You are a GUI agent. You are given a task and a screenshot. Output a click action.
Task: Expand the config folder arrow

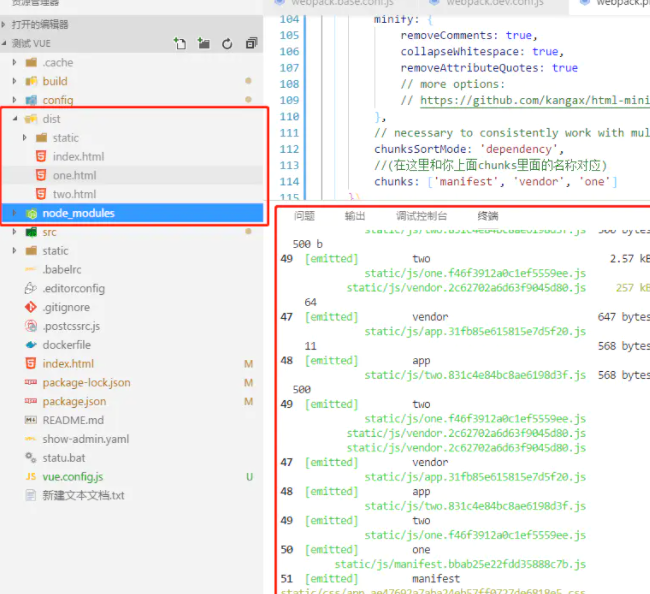coord(15,100)
